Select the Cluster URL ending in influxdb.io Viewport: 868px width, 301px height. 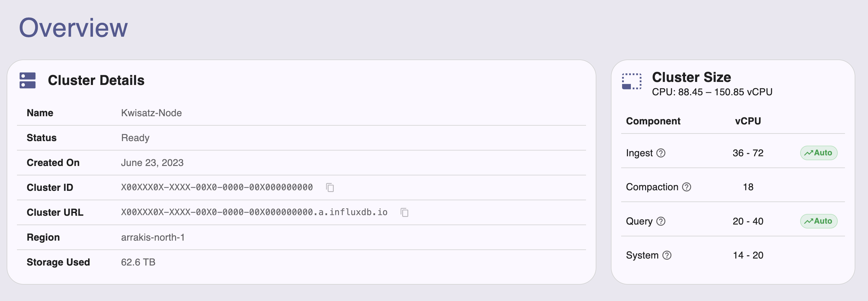[254, 212]
